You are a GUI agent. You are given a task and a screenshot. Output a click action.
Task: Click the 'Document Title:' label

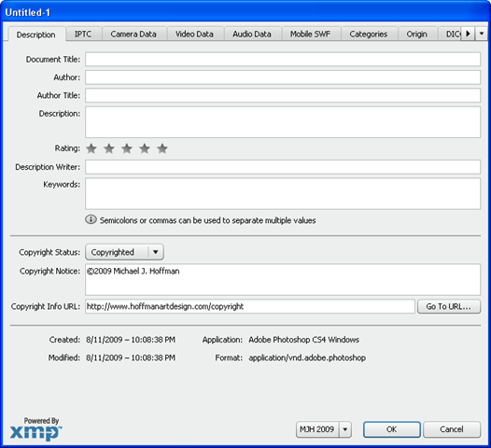(x=53, y=59)
